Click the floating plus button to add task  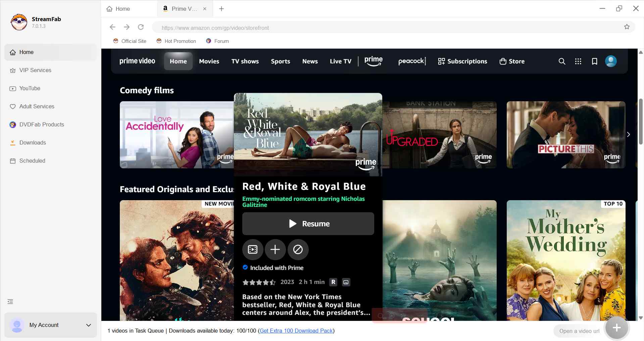[x=616, y=328]
